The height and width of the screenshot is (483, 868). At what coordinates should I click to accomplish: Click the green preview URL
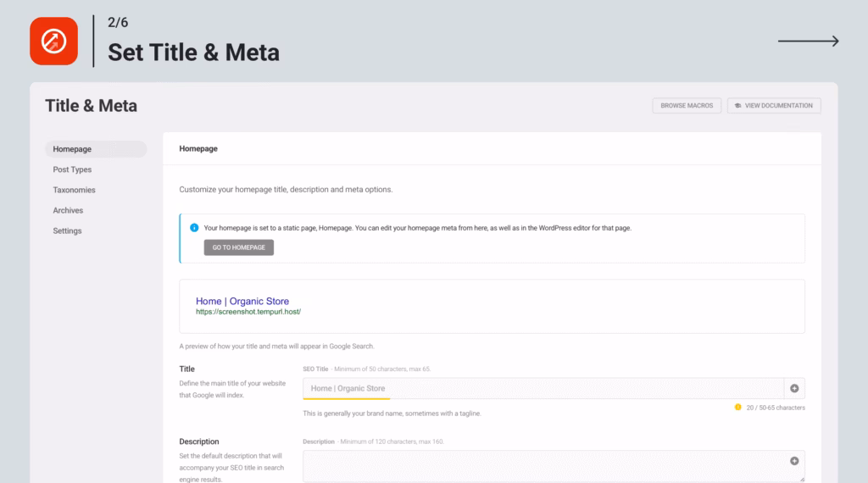(248, 312)
